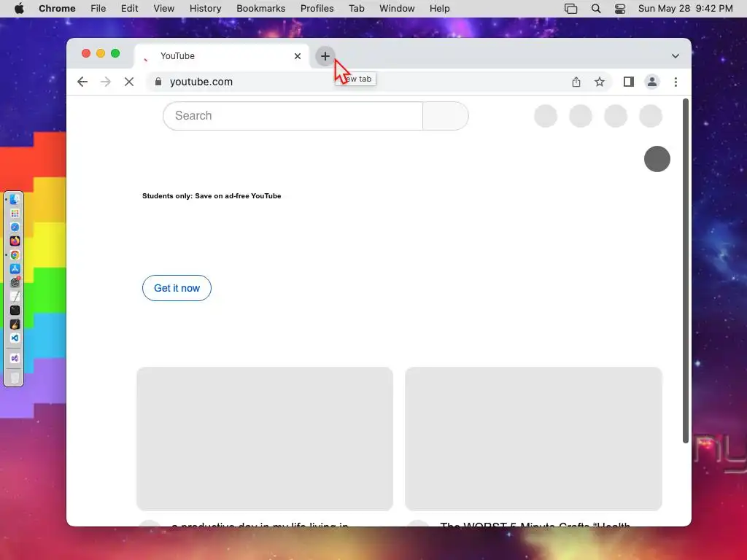Image resolution: width=747 pixels, height=560 pixels.
Task: Open Finder from the dock
Action: [x=15, y=200]
